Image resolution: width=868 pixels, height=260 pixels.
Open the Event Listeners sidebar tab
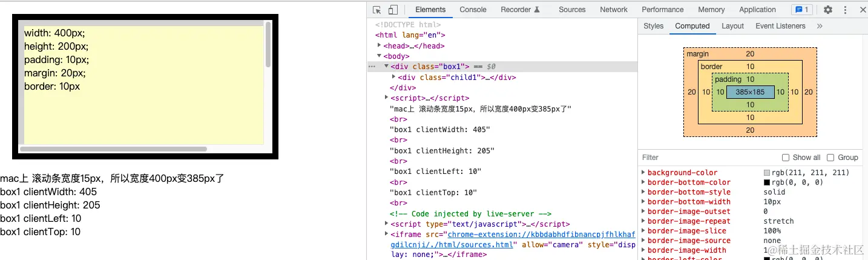[x=780, y=26]
